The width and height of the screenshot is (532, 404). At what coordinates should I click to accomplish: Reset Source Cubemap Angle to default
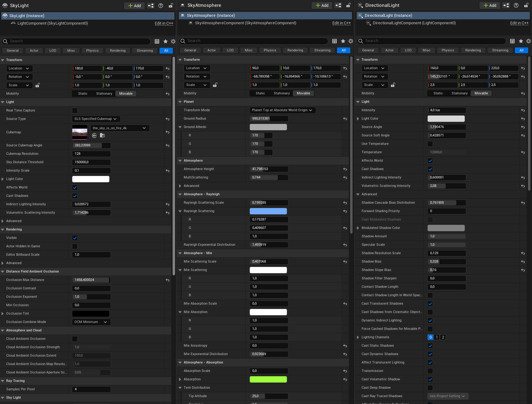168,145
